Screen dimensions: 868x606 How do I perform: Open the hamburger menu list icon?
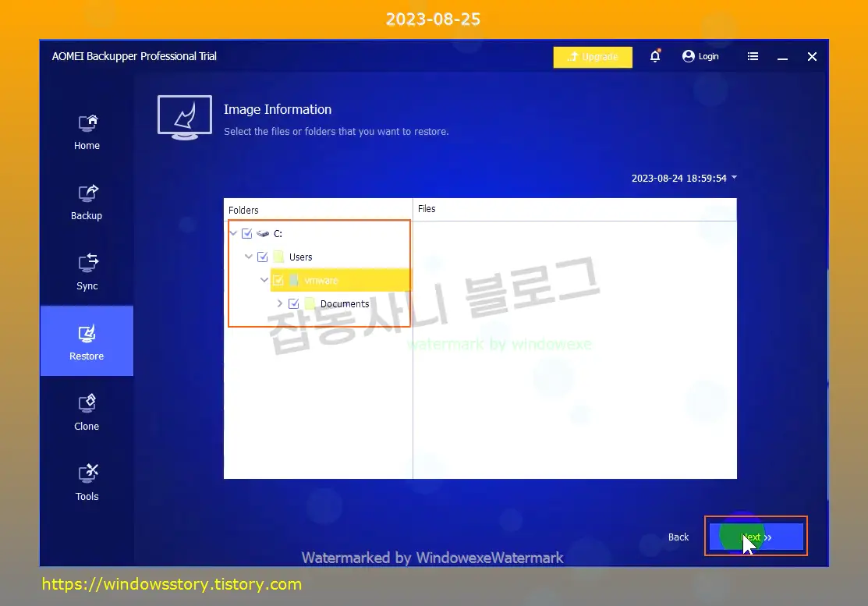753,56
